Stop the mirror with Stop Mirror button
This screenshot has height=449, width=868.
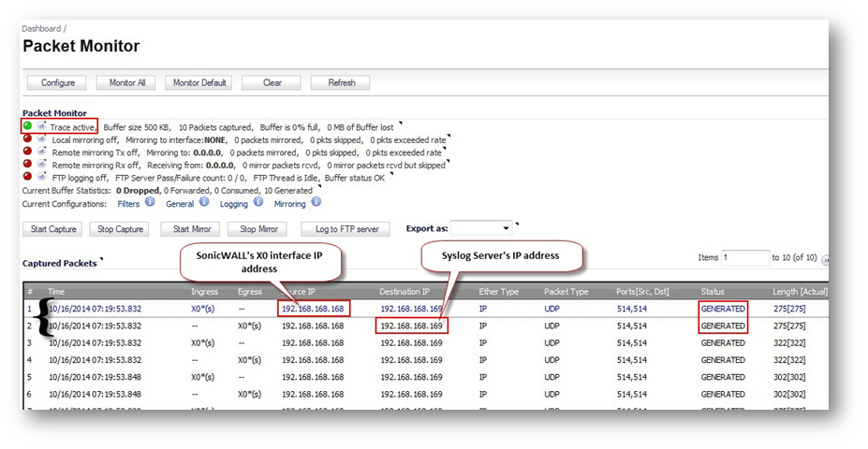259,229
